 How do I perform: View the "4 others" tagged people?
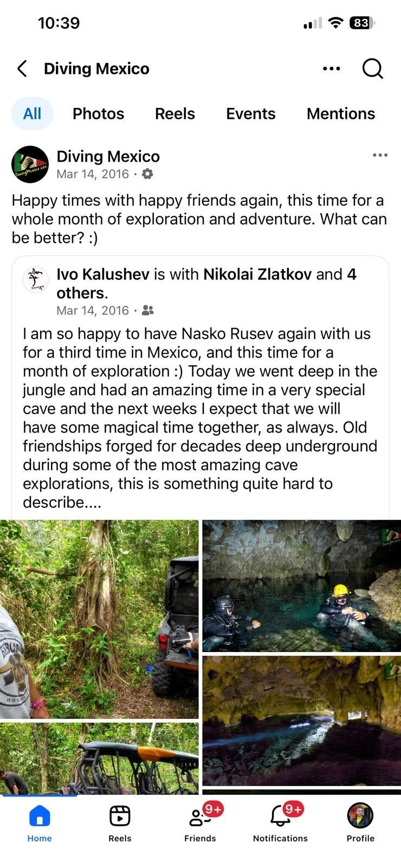click(81, 293)
